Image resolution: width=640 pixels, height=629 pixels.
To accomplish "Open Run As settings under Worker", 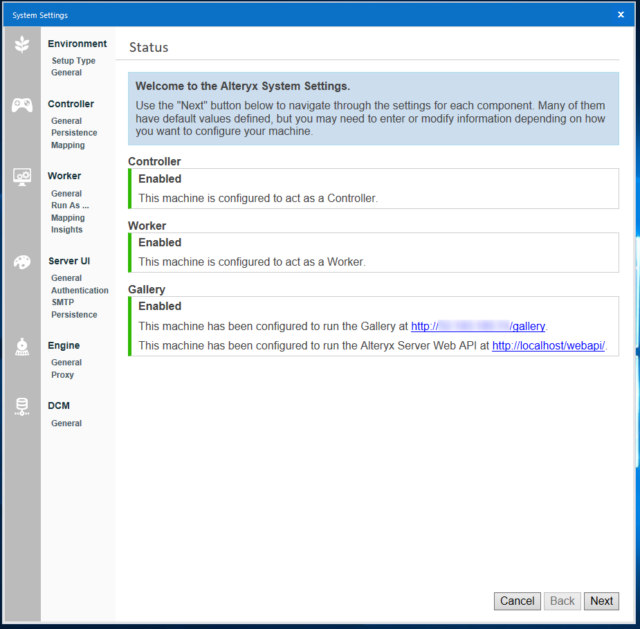I will [x=70, y=205].
